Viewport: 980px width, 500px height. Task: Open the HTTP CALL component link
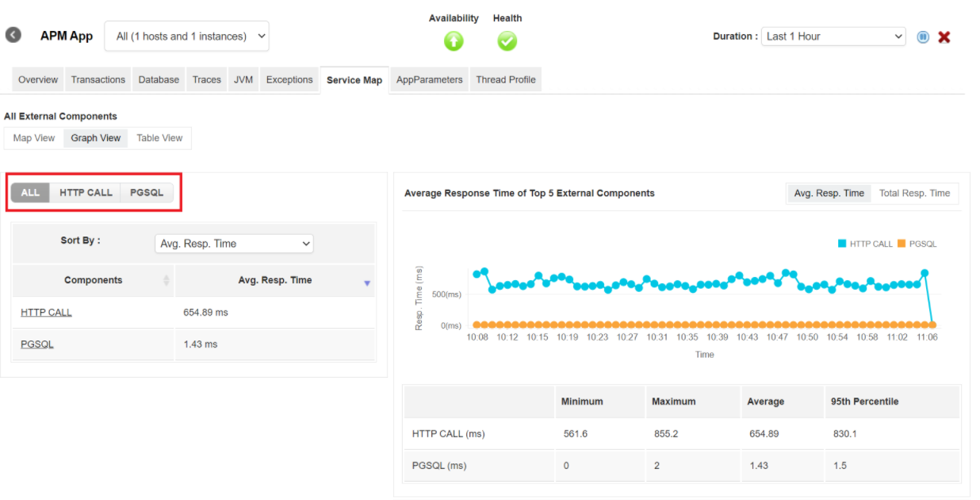[x=46, y=313]
